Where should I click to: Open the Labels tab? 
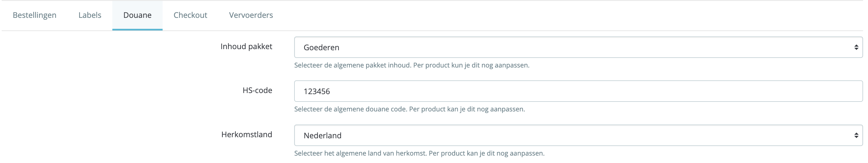(x=89, y=15)
